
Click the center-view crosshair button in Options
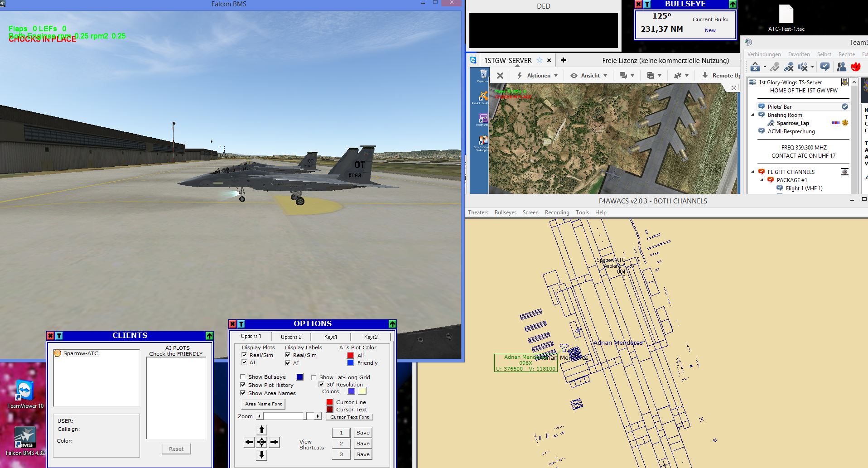pos(261,442)
